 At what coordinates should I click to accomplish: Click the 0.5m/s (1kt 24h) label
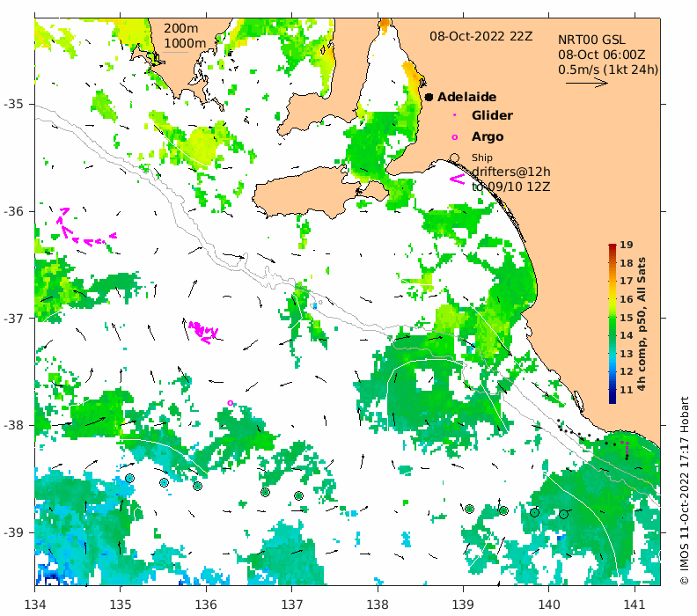[608, 70]
